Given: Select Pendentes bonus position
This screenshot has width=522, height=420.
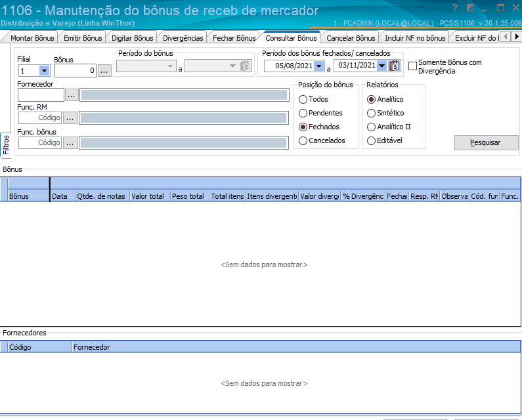Looking at the screenshot, I should 320,113.
